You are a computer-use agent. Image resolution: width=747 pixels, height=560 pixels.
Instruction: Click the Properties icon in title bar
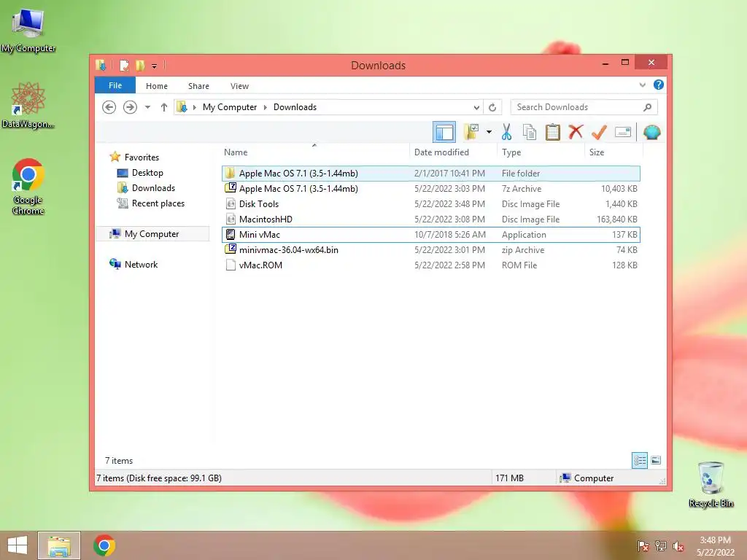124,65
